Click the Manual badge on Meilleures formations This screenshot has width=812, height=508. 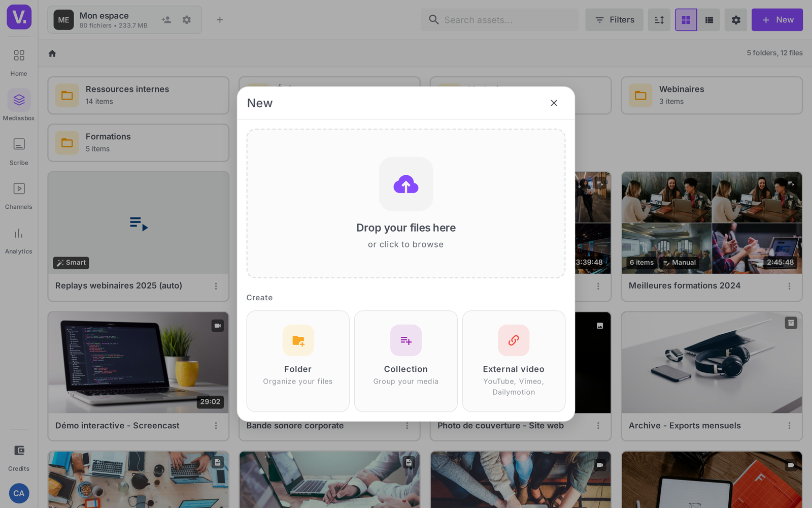679,263
